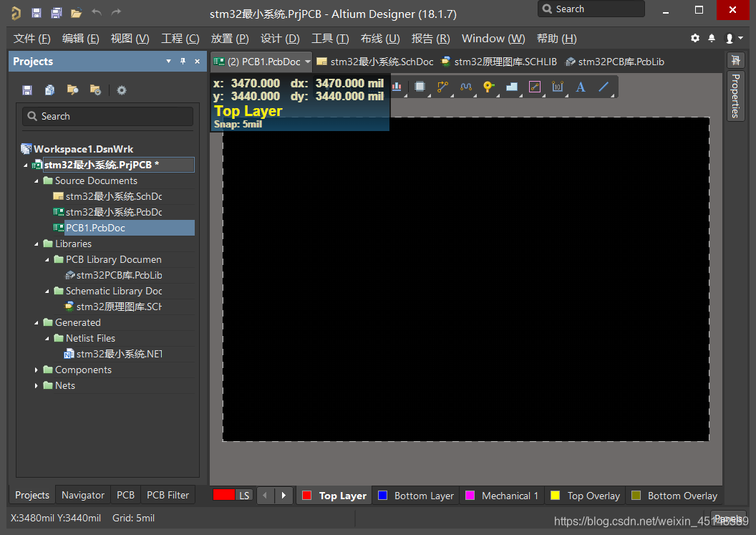Select the Place Dimension tool
This screenshot has height=535, width=756.
[x=558, y=87]
